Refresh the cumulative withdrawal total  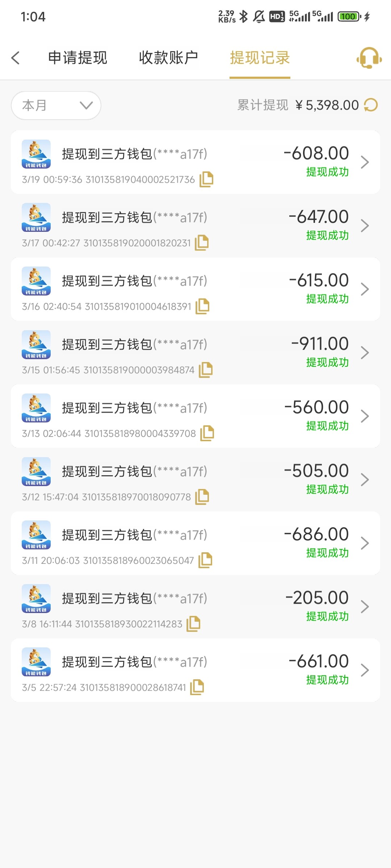click(371, 105)
